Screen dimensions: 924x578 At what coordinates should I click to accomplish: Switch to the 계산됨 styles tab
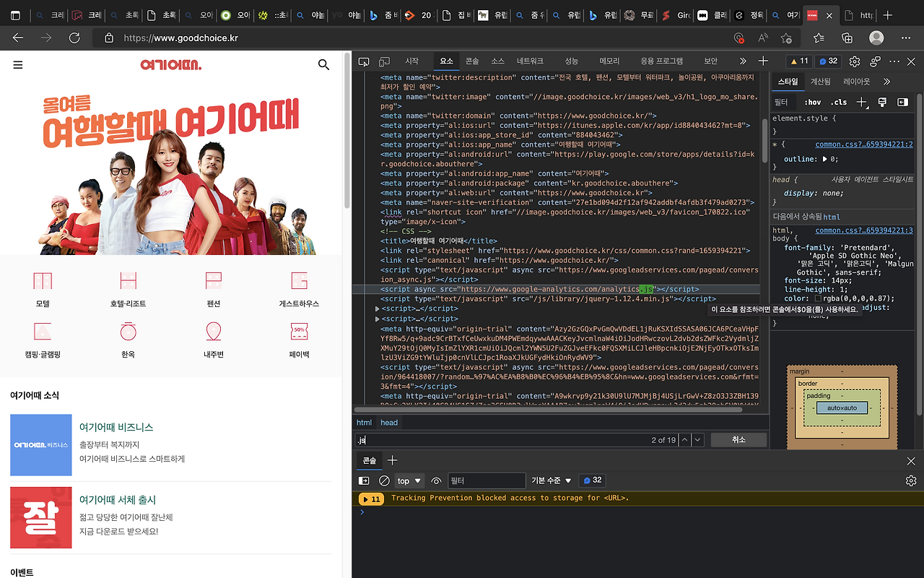pos(822,81)
